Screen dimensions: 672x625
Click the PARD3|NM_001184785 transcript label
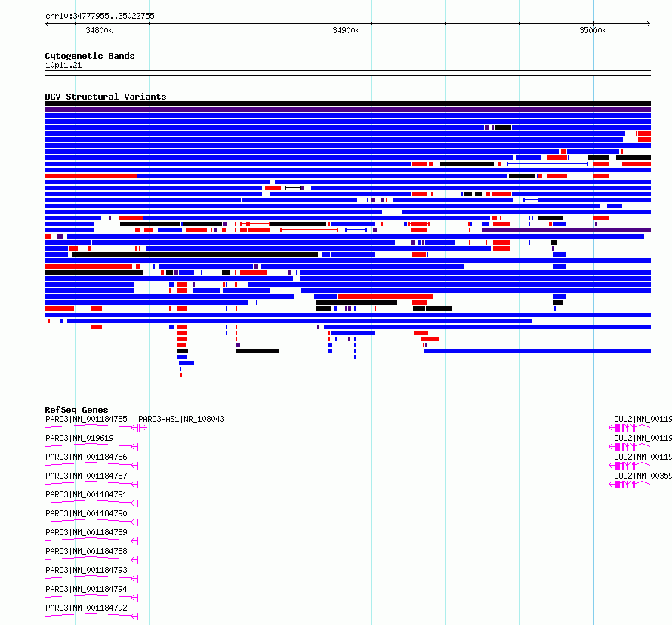coord(86,419)
